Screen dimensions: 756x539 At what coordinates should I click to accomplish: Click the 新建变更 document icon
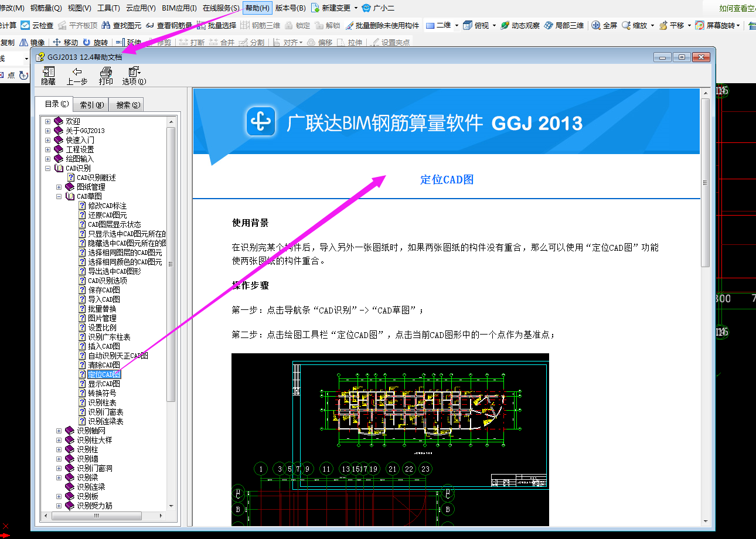pos(315,8)
